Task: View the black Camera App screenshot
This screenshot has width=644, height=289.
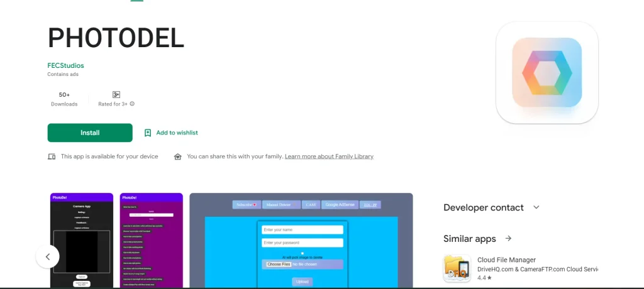Action: click(x=82, y=239)
